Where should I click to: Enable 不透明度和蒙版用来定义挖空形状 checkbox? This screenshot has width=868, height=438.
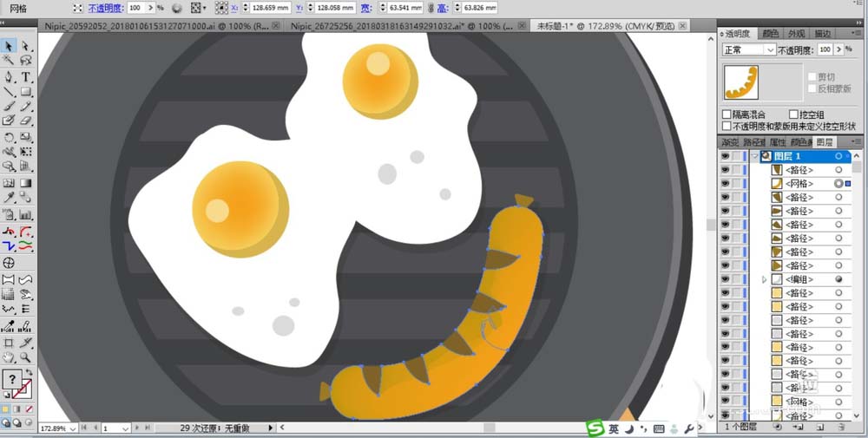pyautogui.click(x=727, y=126)
